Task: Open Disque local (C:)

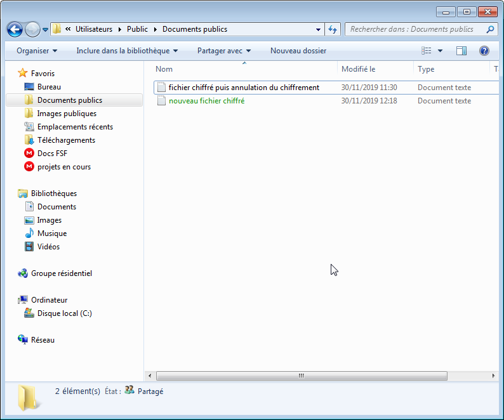Action: [65, 313]
